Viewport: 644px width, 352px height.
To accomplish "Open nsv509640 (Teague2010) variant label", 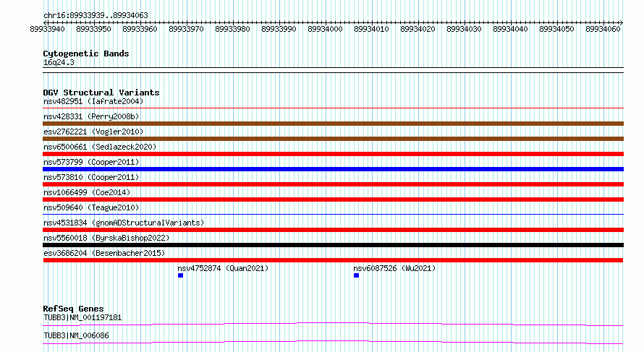I will [91, 207].
